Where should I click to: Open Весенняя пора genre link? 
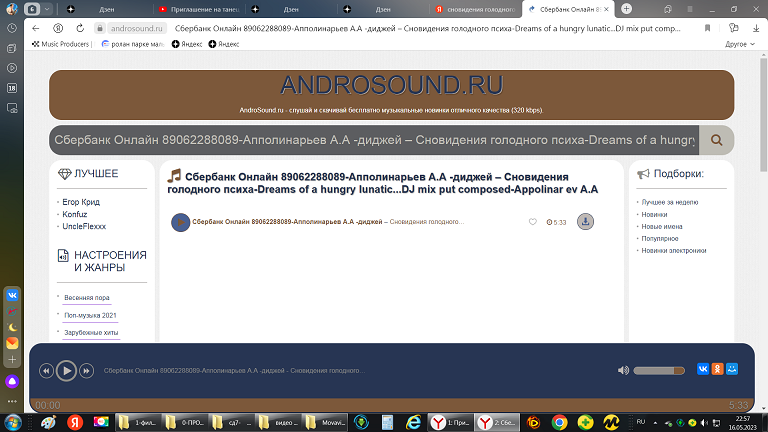[87, 298]
